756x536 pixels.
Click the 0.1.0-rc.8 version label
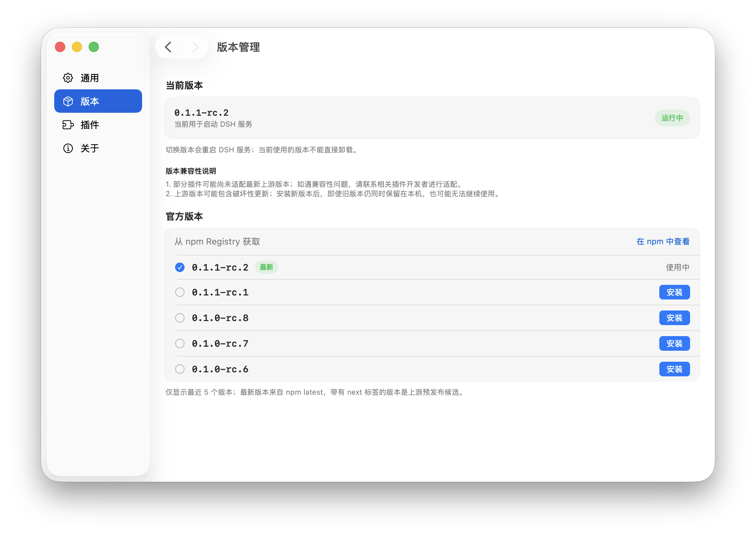pos(220,318)
